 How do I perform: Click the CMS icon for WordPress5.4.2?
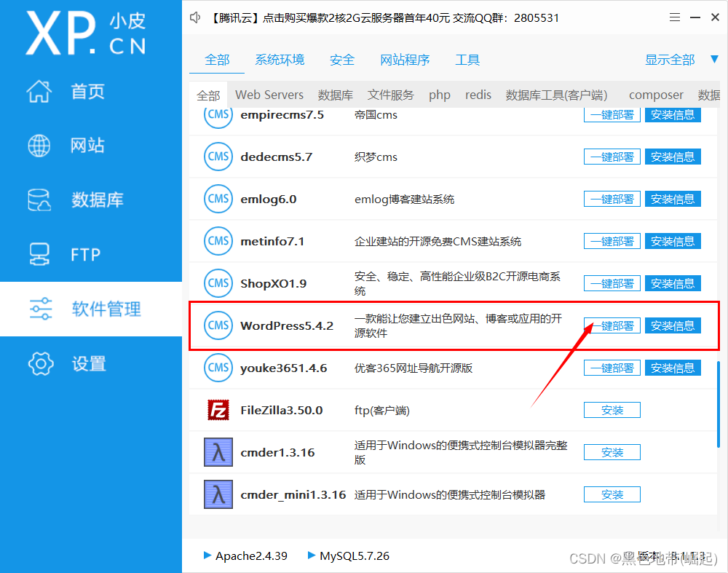coord(218,326)
